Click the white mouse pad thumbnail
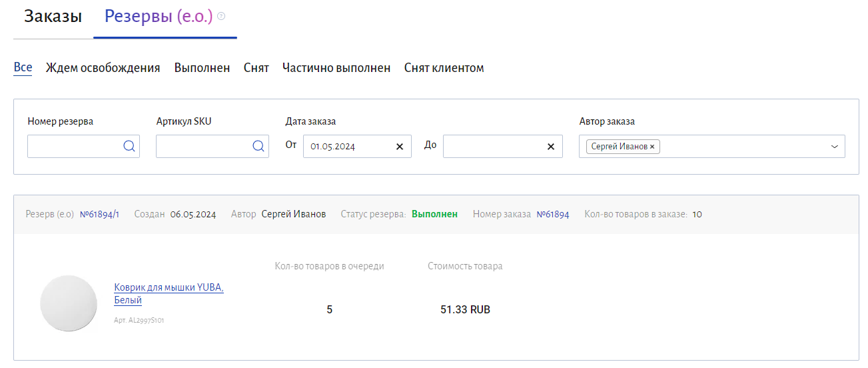 click(x=69, y=303)
